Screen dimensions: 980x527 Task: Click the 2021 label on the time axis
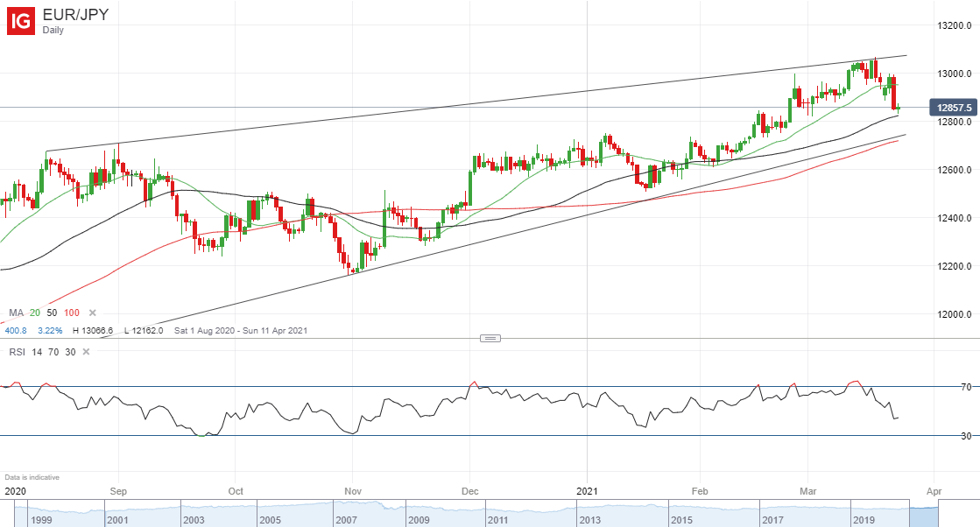click(587, 491)
